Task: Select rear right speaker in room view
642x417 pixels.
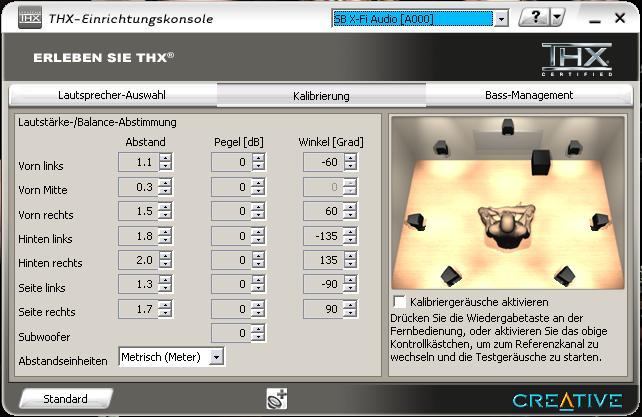Action: click(x=565, y=276)
